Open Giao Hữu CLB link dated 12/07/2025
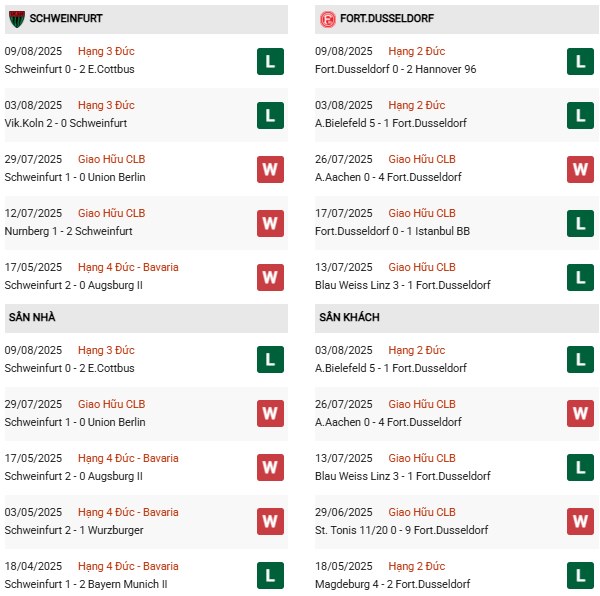This screenshot has width=600, height=596. click(111, 213)
